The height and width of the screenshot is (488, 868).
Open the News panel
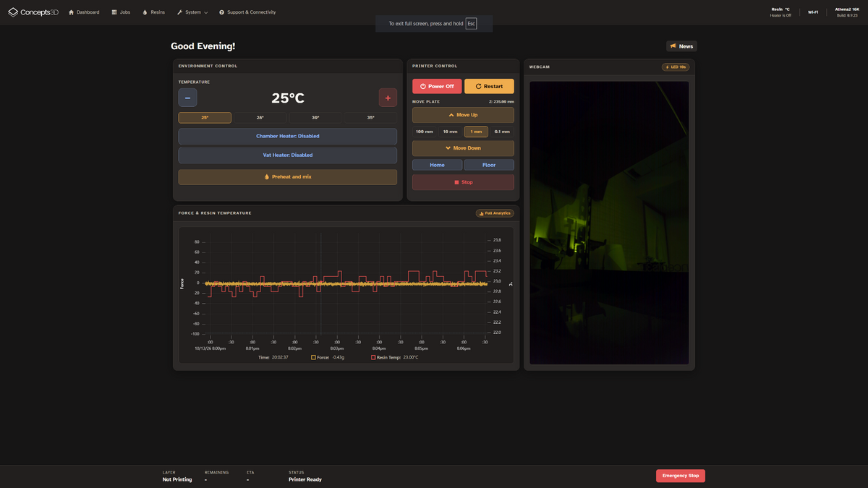click(681, 46)
